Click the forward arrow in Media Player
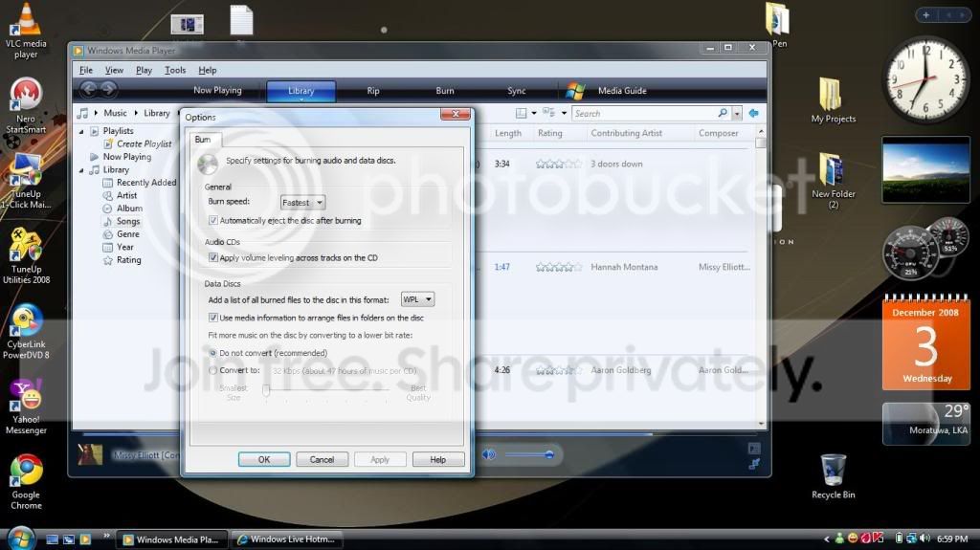 point(109,89)
